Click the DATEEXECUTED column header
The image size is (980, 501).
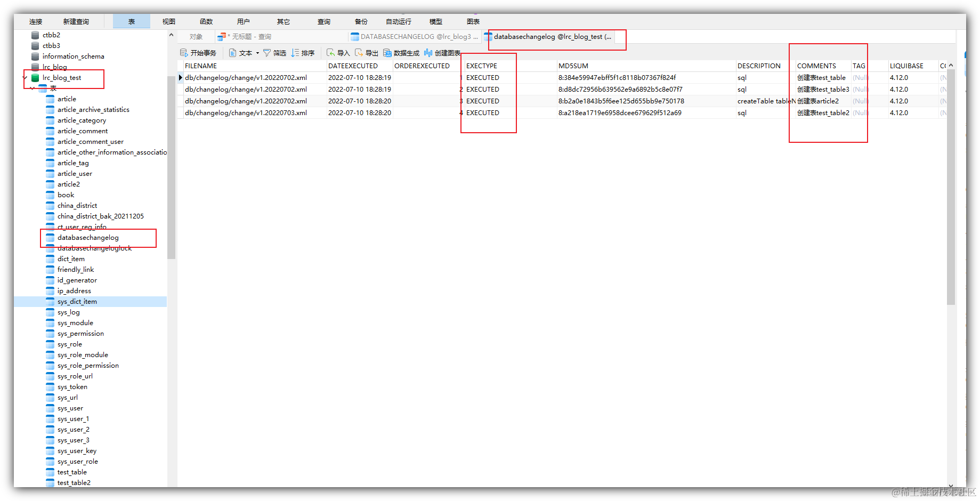(x=360, y=66)
